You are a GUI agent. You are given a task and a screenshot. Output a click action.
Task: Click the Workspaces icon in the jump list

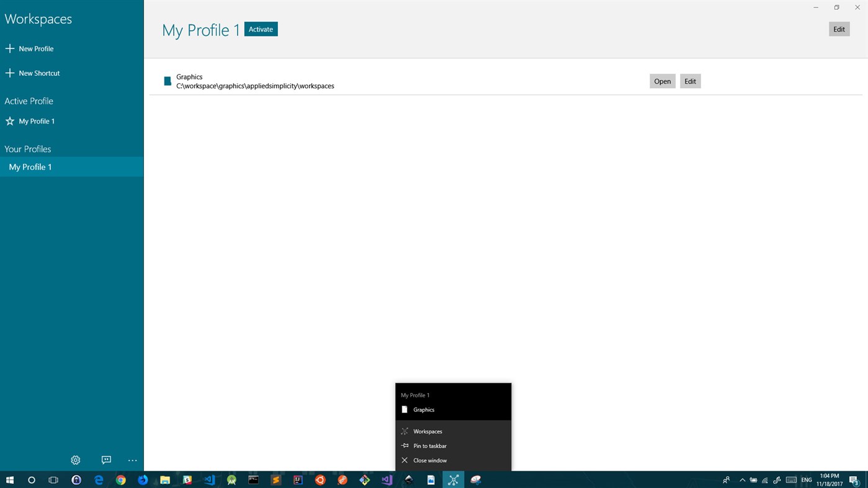pyautogui.click(x=404, y=431)
